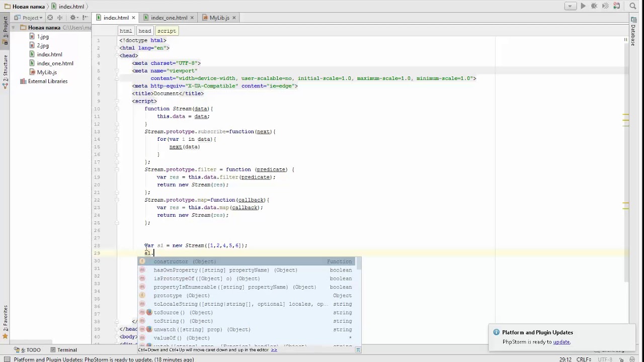Image resolution: width=644 pixels, height=362 pixels.
Task: Choose hasOwnProperty from the completion list
Action: 247,270
